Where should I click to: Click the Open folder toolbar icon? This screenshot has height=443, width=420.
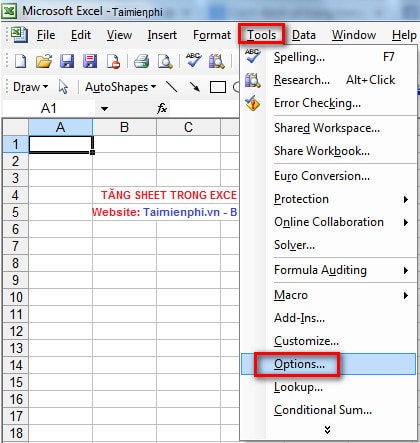(44, 62)
